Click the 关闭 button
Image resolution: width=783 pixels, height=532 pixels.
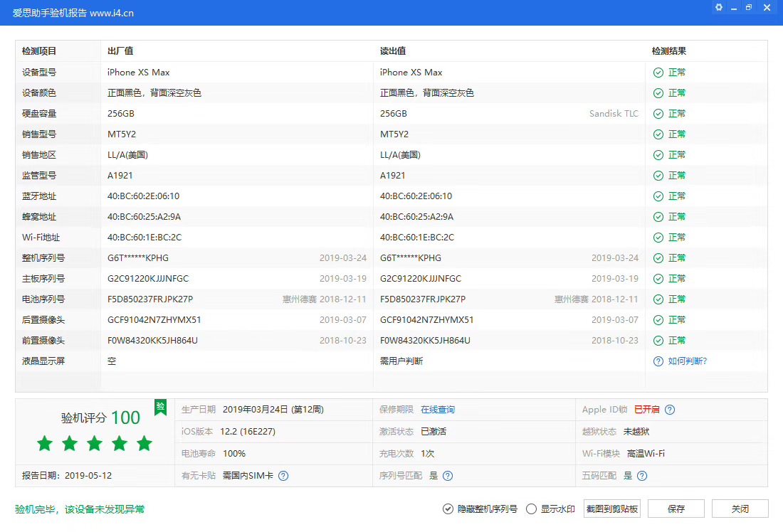coord(740,509)
